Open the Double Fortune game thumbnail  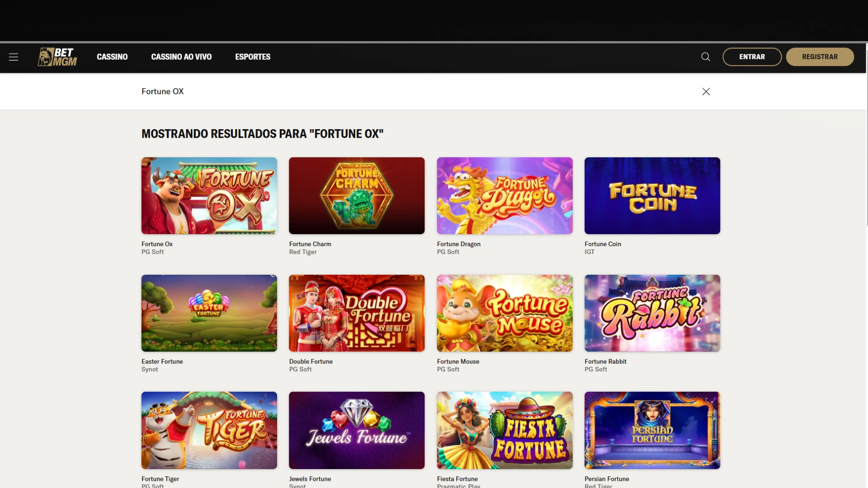[x=357, y=313]
